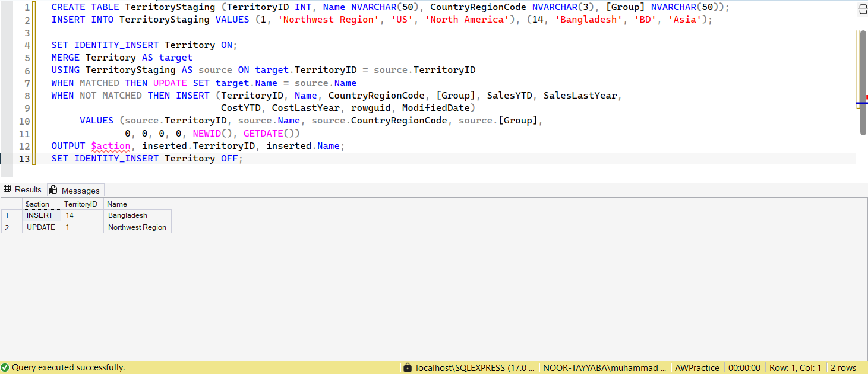This screenshot has width=868, height=374.
Task: Select the TerritoryID column header
Action: tap(82, 204)
